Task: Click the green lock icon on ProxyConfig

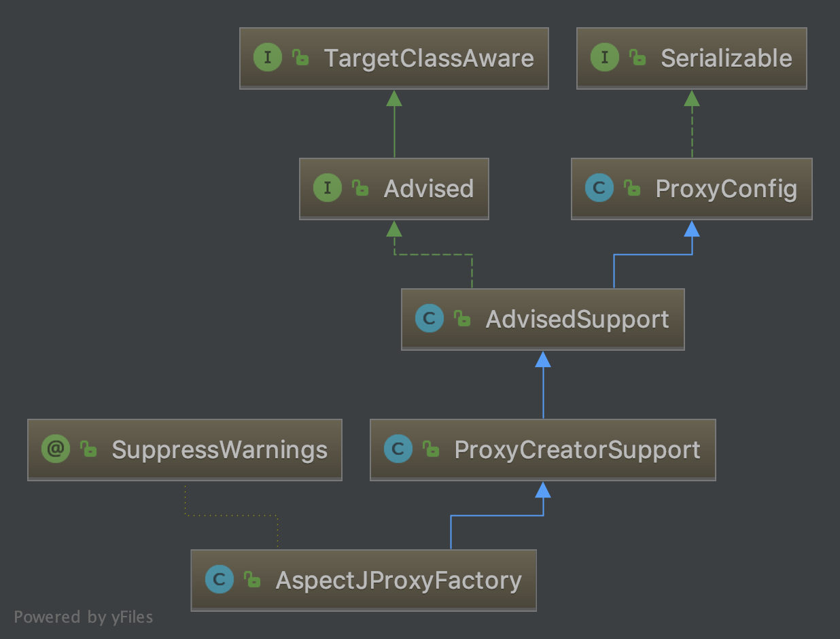Action: [x=632, y=188]
